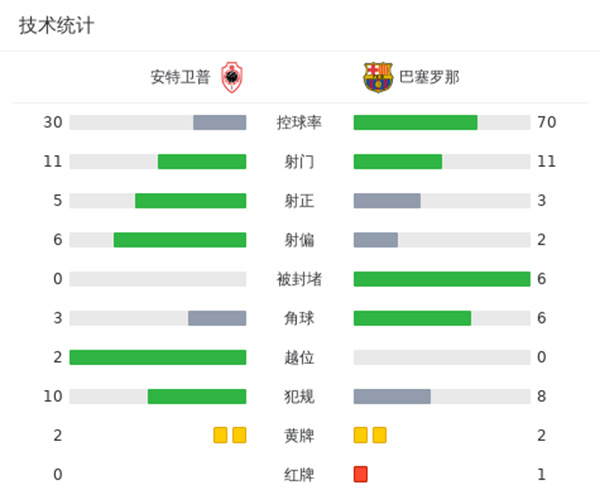
Task: Click Antwerp's first yellow card icon
Action: pos(220,435)
